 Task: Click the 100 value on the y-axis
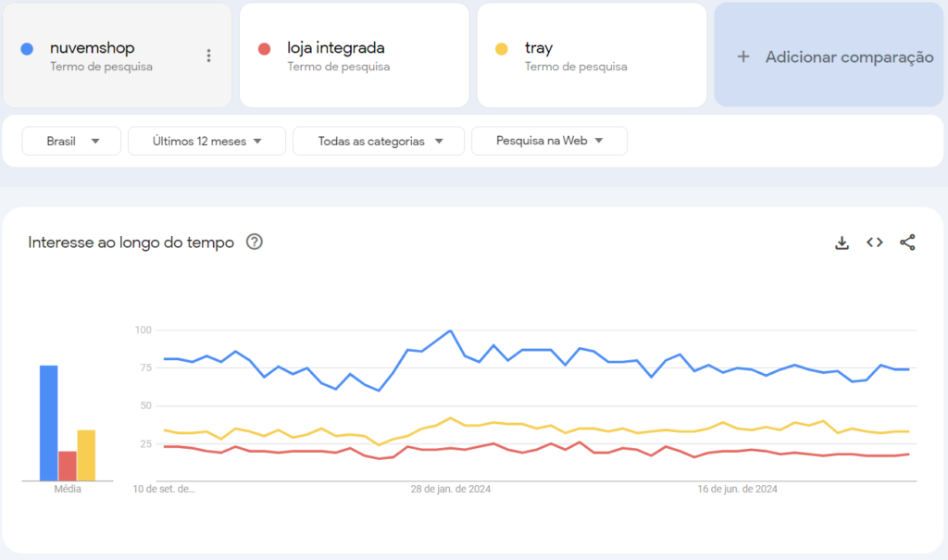click(x=143, y=330)
